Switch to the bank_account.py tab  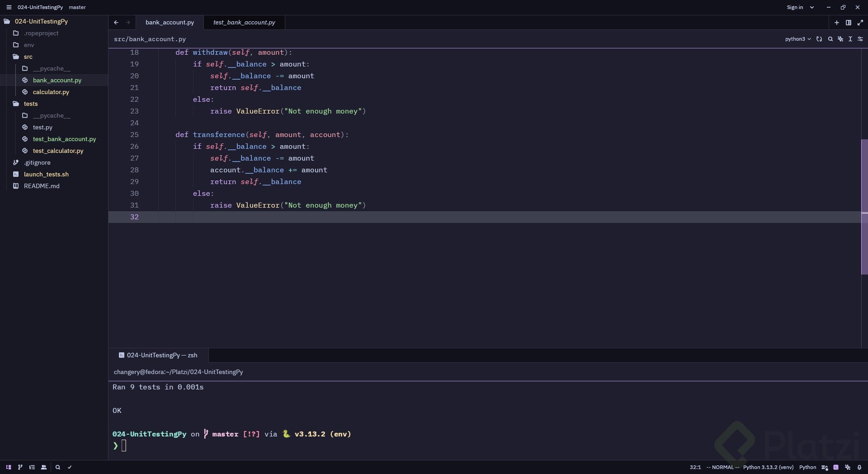(x=170, y=22)
